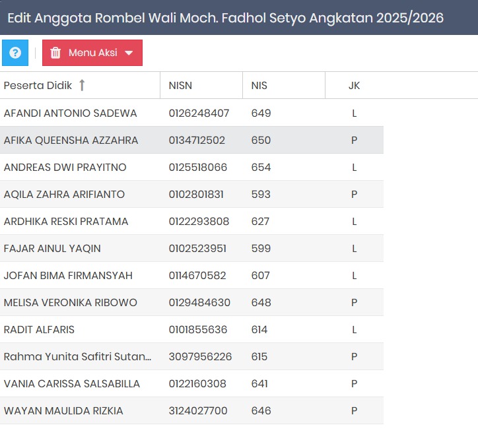Viewport: 478px width, 448px height.
Task: Select RADIT ALFARIS row
Action: [39, 329]
